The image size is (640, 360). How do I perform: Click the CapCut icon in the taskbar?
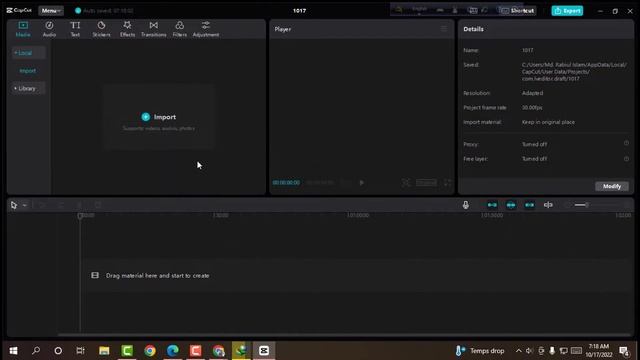(264, 351)
